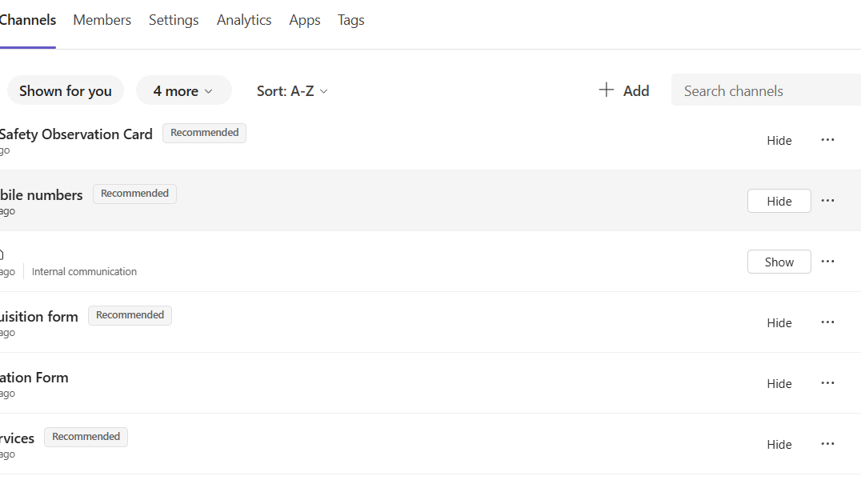Go to the Settings tab

(x=174, y=20)
